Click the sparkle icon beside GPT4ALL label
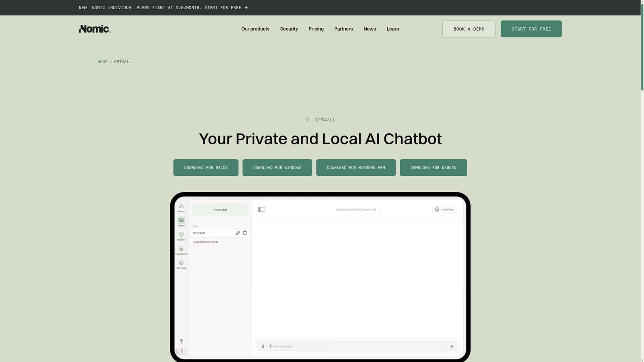 [308, 119]
